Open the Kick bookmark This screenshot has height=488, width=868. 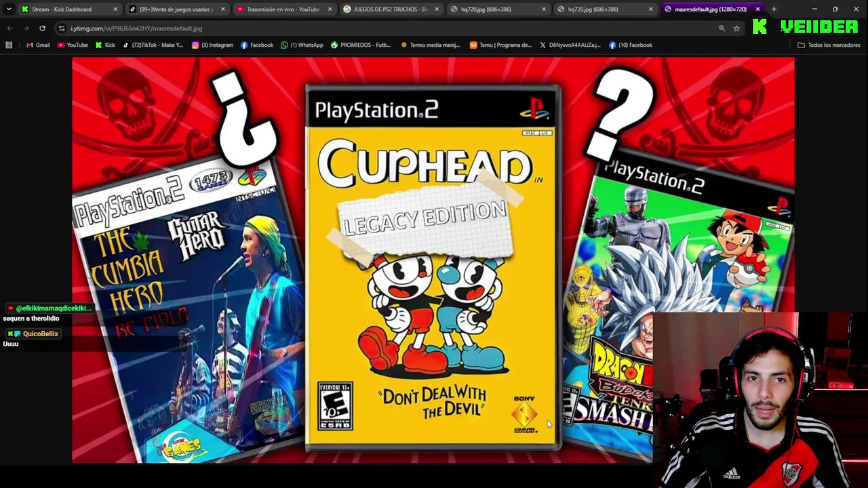click(105, 45)
